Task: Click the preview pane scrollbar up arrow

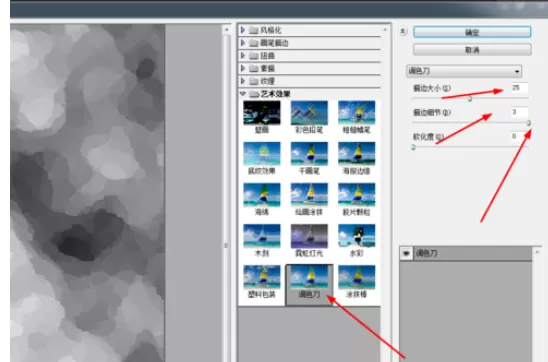Action: click(x=226, y=30)
